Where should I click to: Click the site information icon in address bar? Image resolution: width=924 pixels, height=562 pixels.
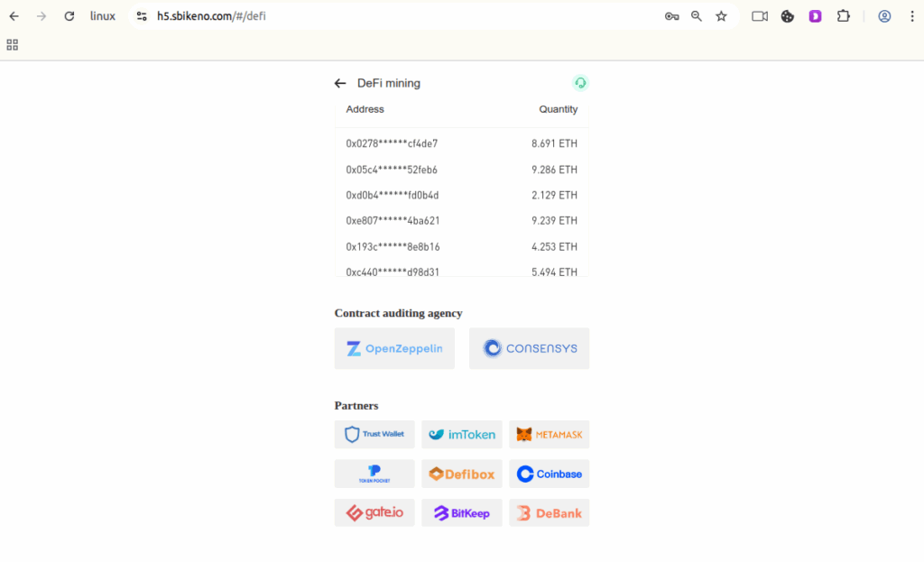click(x=142, y=16)
